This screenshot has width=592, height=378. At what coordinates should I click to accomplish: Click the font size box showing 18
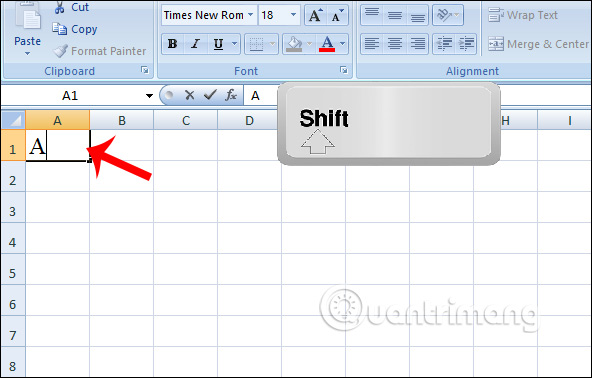tap(273, 15)
